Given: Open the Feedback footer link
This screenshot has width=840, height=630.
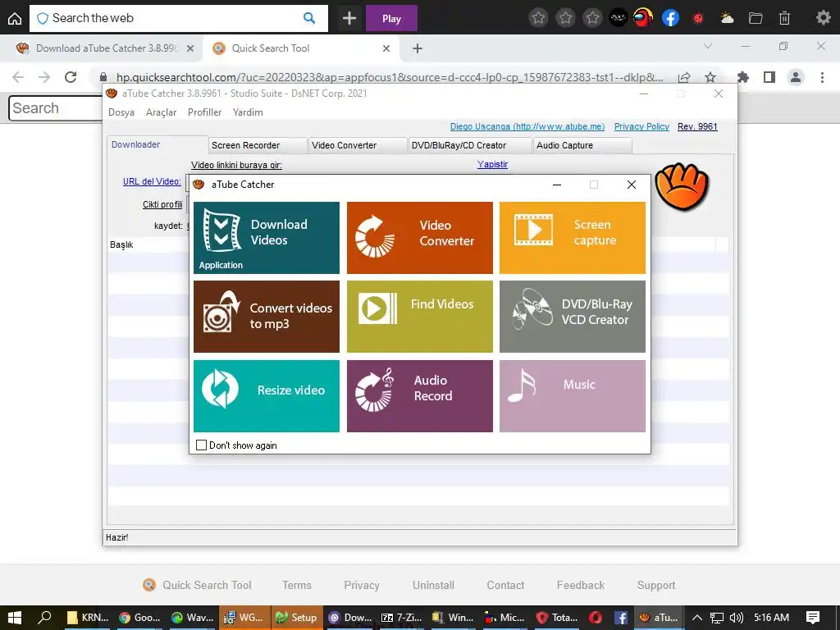Looking at the screenshot, I should coord(580,585).
